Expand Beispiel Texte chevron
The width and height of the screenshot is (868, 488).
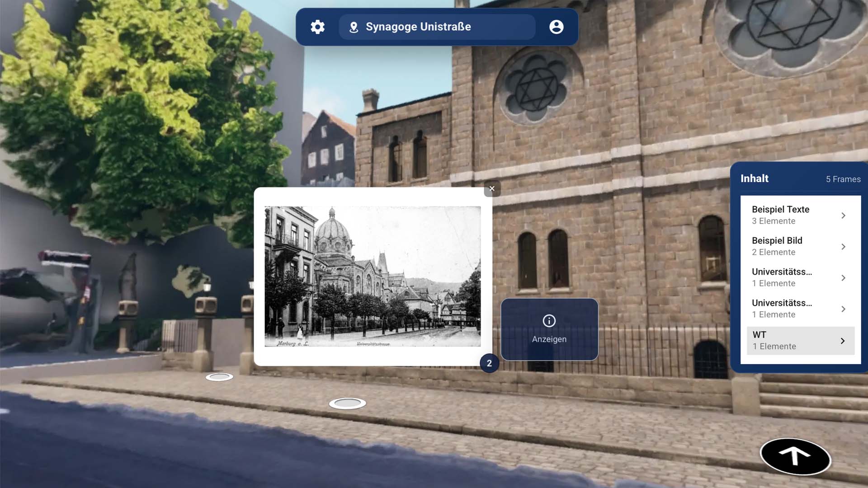coord(843,216)
